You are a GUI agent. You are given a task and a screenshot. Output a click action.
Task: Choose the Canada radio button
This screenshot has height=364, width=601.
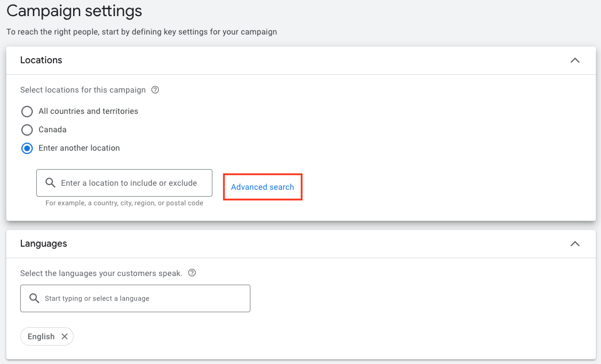tap(27, 129)
